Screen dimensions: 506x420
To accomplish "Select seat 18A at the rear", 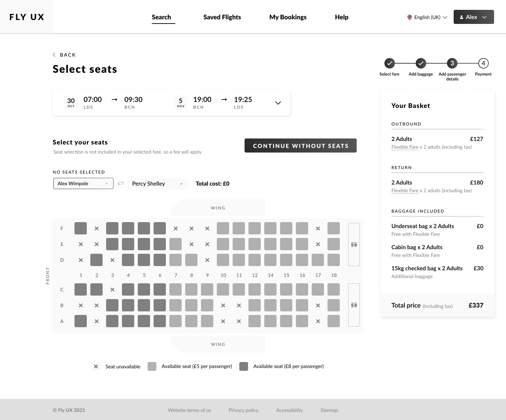I will (x=333, y=321).
